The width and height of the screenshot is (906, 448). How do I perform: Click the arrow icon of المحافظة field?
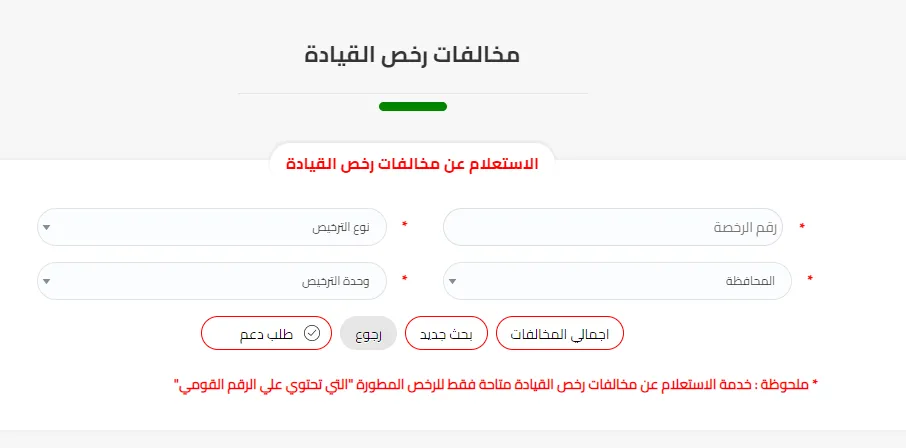(x=453, y=281)
